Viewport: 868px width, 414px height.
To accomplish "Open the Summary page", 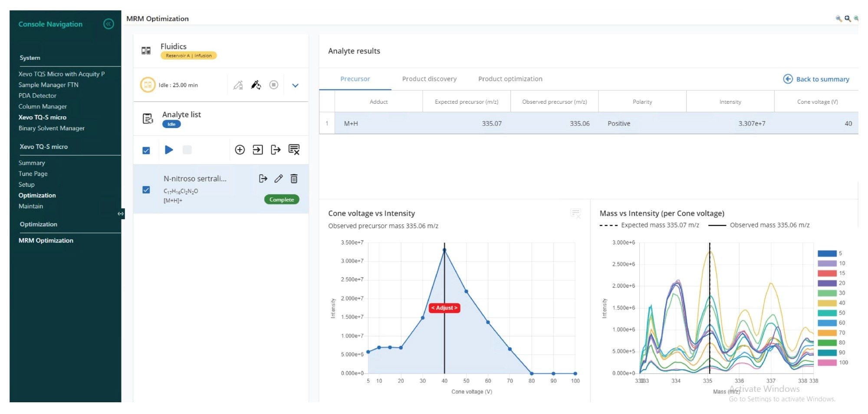I will 32,163.
